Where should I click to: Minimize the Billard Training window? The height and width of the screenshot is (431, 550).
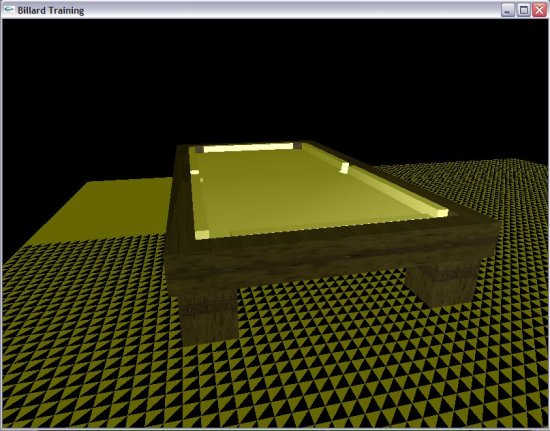(508, 10)
